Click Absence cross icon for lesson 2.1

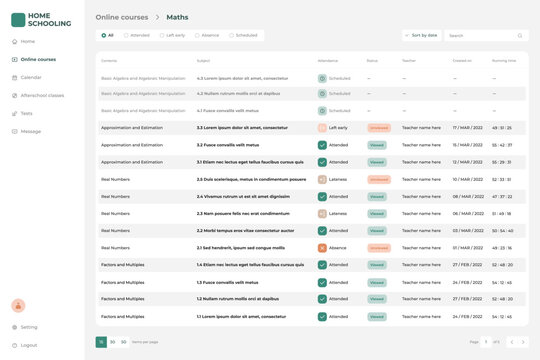click(322, 248)
